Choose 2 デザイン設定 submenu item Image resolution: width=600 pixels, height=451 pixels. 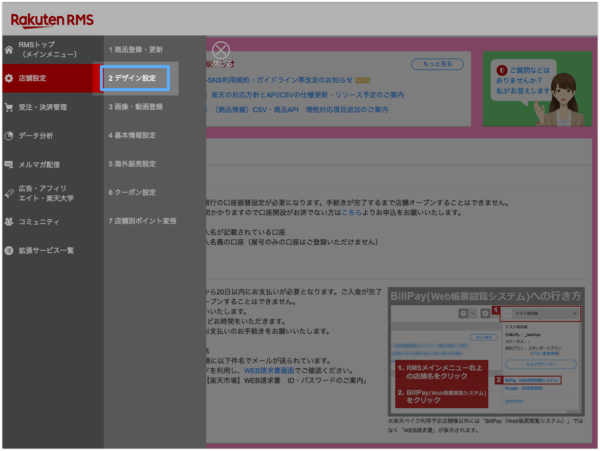135,78
